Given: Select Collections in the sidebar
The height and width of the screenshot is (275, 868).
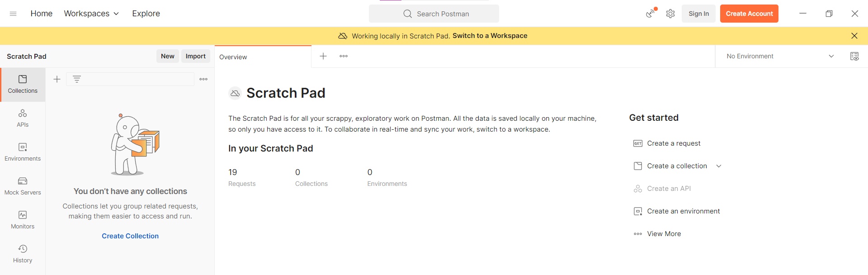Looking at the screenshot, I should tap(23, 85).
